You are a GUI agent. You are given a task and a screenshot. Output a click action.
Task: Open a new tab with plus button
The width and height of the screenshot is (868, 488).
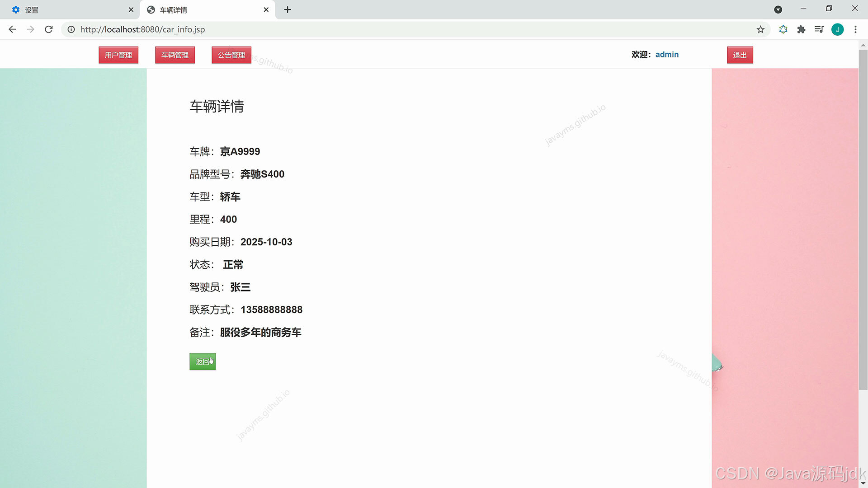(x=288, y=9)
